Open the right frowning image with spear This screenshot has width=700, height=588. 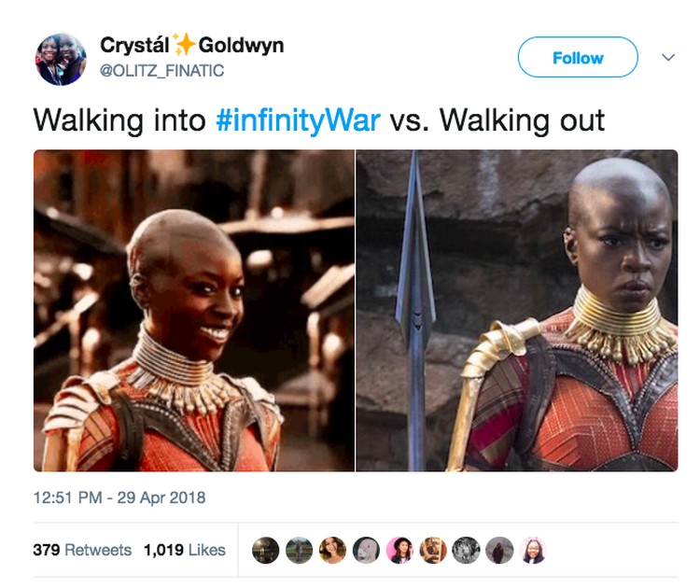(x=516, y=310)
